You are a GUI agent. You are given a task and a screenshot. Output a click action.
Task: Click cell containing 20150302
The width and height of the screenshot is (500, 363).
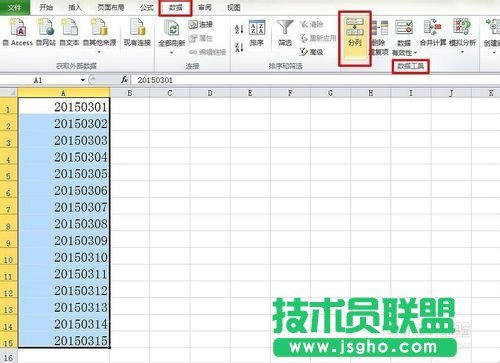click(64, 123)
